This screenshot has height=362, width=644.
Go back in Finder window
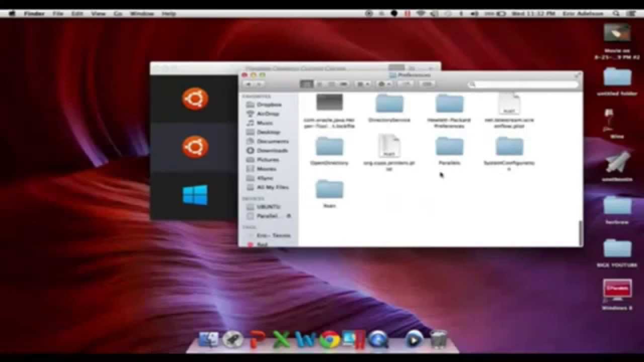click(249, 84)
